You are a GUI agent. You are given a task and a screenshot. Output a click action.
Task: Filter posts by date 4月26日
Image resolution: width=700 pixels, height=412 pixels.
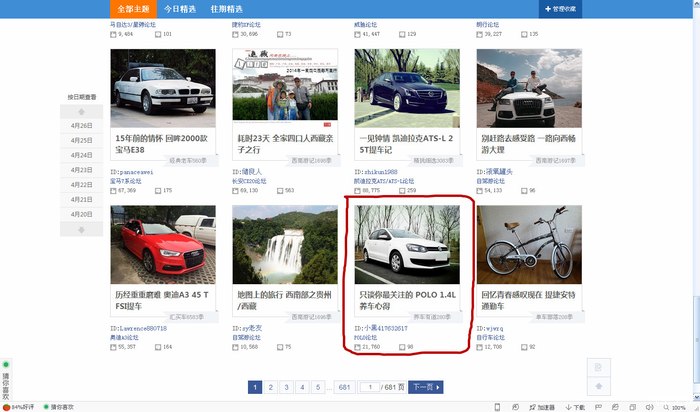[x=82, y=126]
